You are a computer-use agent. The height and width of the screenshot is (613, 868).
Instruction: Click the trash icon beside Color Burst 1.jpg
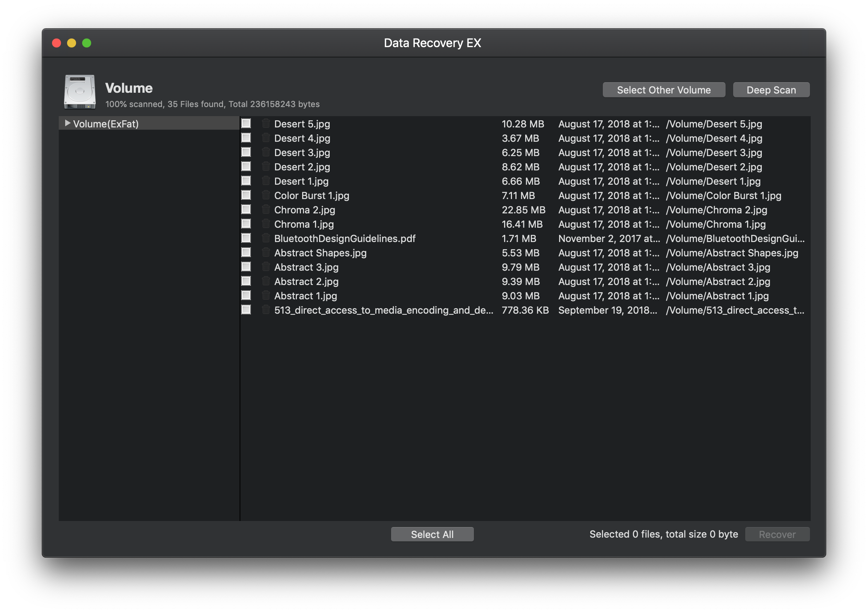pyautogui.click(x=266, y=196)
